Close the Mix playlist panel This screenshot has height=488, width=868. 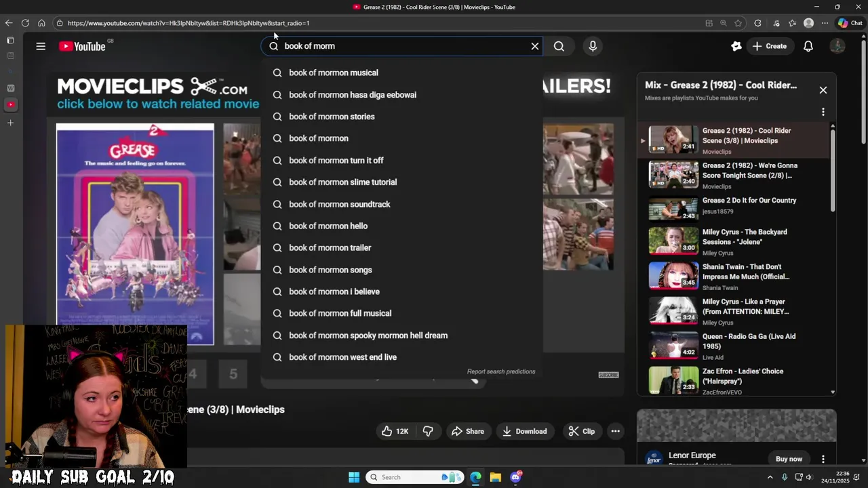[823, 90]
